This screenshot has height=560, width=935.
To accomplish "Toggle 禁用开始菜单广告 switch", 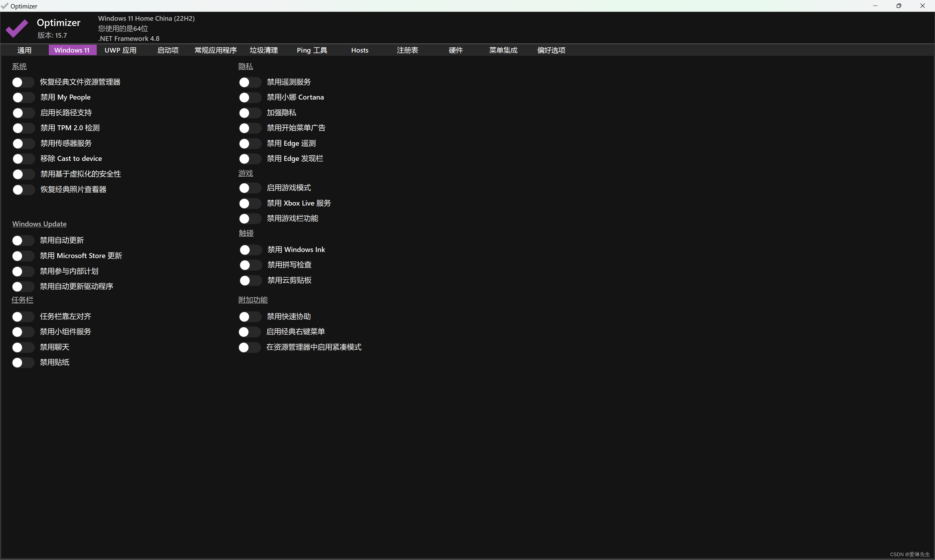I will 250,128.
